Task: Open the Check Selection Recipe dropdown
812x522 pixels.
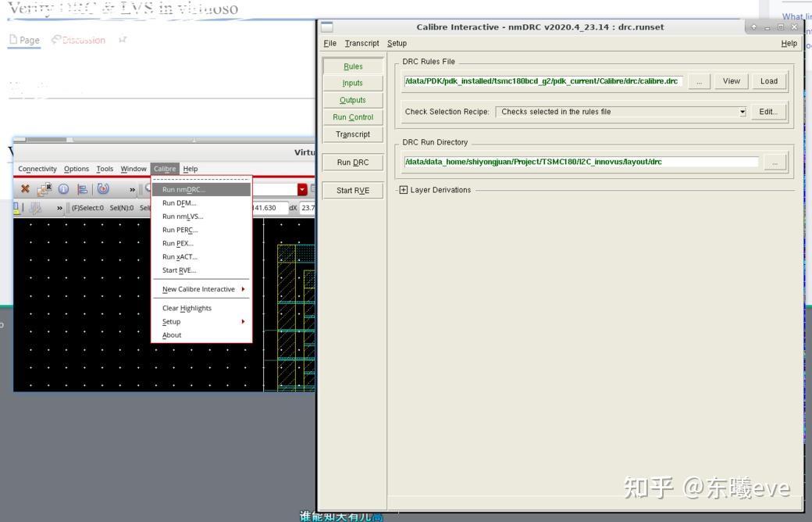Action: (741, 111)
